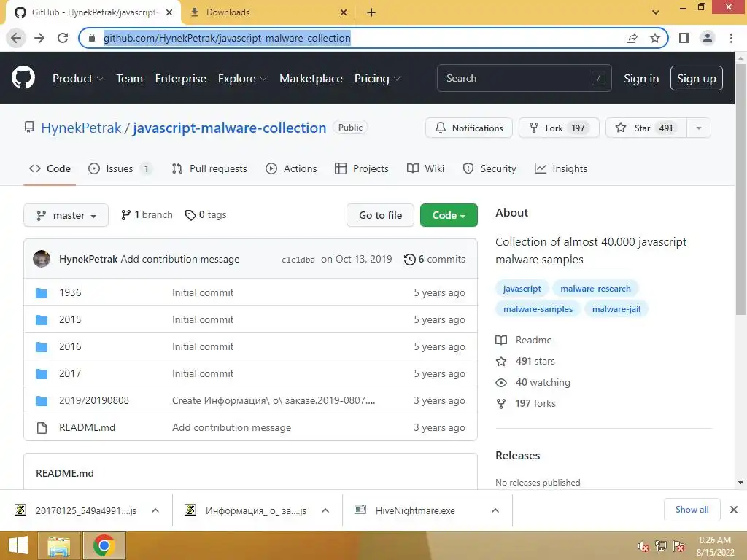This screenshot has height=560, width=747.
Task: Click Show all downloads button
Action: (x=692, y=510)
